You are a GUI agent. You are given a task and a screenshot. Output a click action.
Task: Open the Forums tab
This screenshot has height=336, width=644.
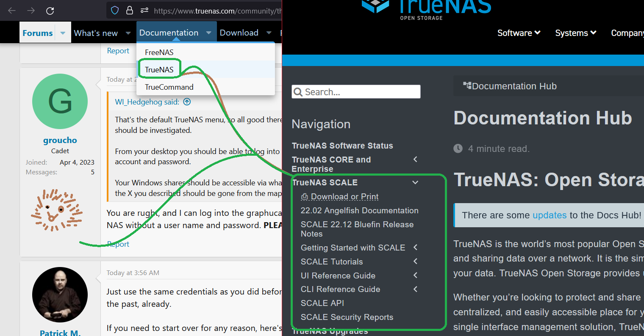[38, 33]
